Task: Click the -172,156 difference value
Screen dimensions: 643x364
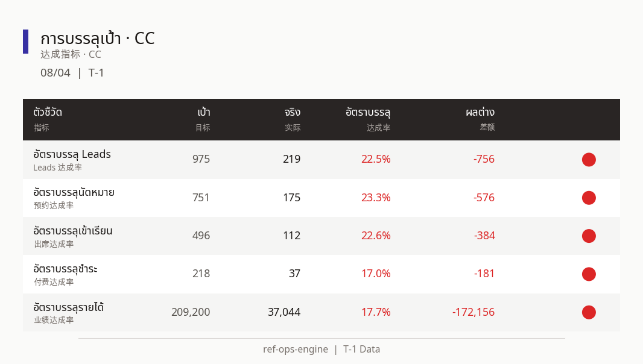Action: pos(474,312)
